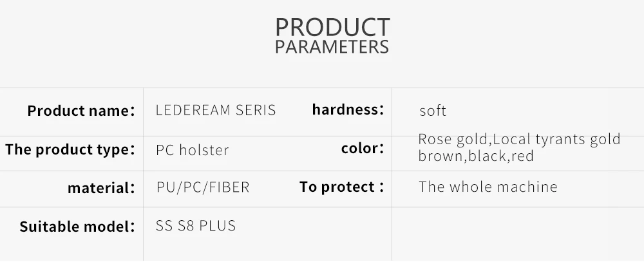Select the 'To protect :' label
The image size is (644, 262).
341,187
